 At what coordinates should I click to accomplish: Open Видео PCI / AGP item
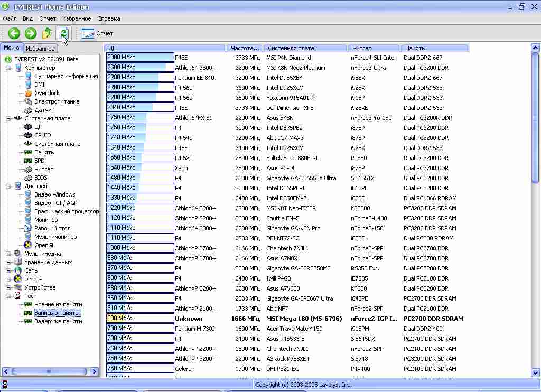(x=55, y=203)
